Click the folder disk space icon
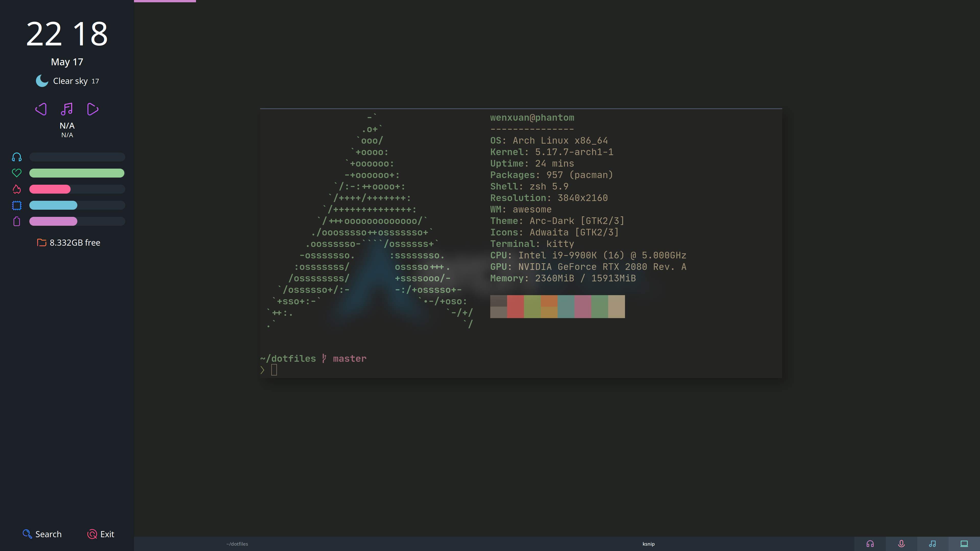The image size is (980, 551). pos(41,243)
